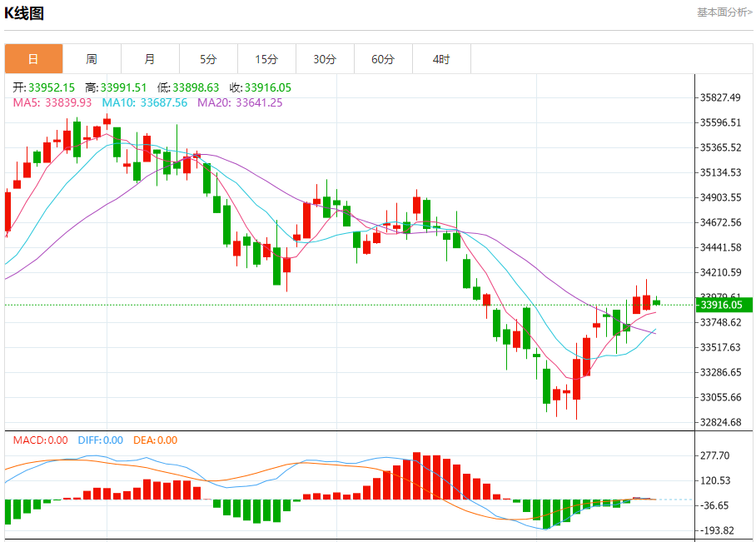Click the 35365.52 axis label
Image resolution: width=756 pixels, height=542 pixels.
(720, 147)
